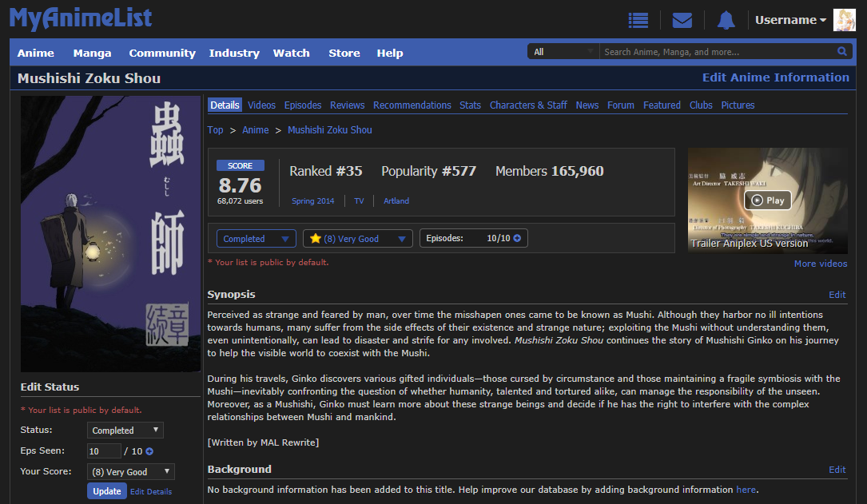
Task: Switch to the Forum tab
Action: (620, 105)
